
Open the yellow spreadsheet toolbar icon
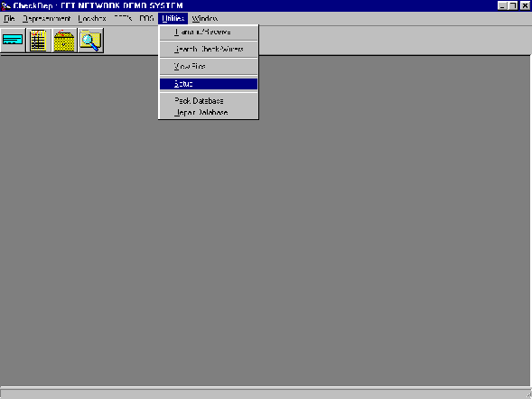point(38,41)
